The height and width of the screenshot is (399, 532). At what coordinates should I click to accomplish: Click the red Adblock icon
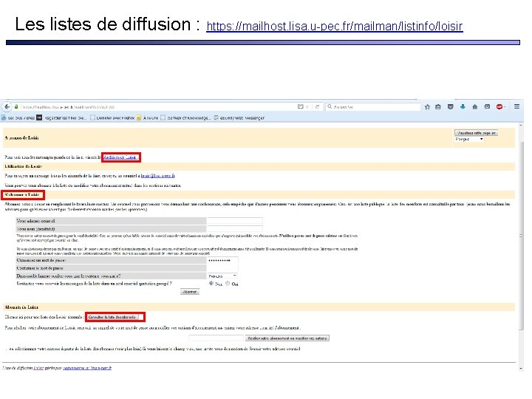499,107
